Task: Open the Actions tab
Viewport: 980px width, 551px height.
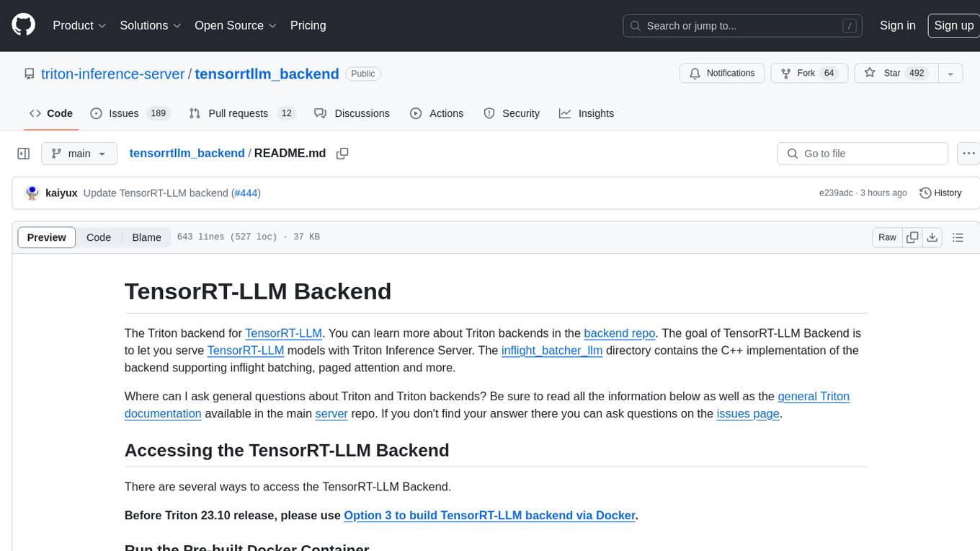Action: click(x=437, y=113)
